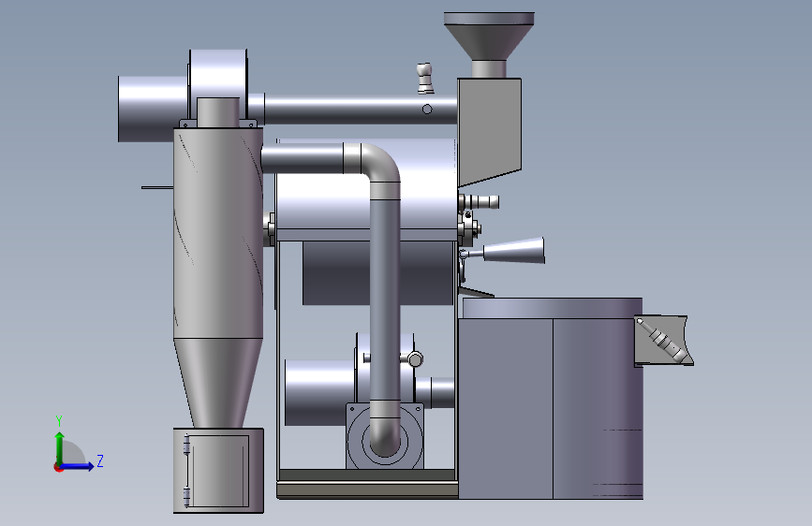The height and width of the screenshot is (526, 812).
Task: Select the large blower cylinder on upper left
Action: click(153, 109)
